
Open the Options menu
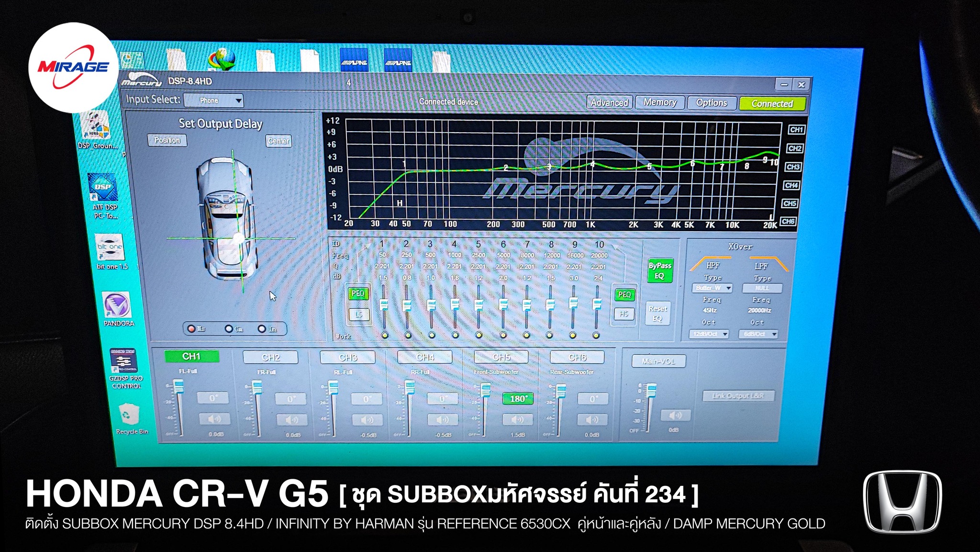pos(712,103)
